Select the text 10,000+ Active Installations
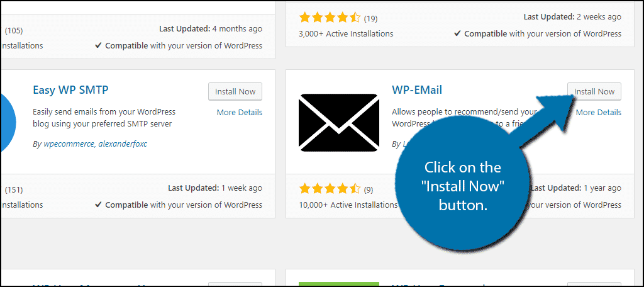The height and width of the screenshot is (287, 644). click(x=348, y=205)
